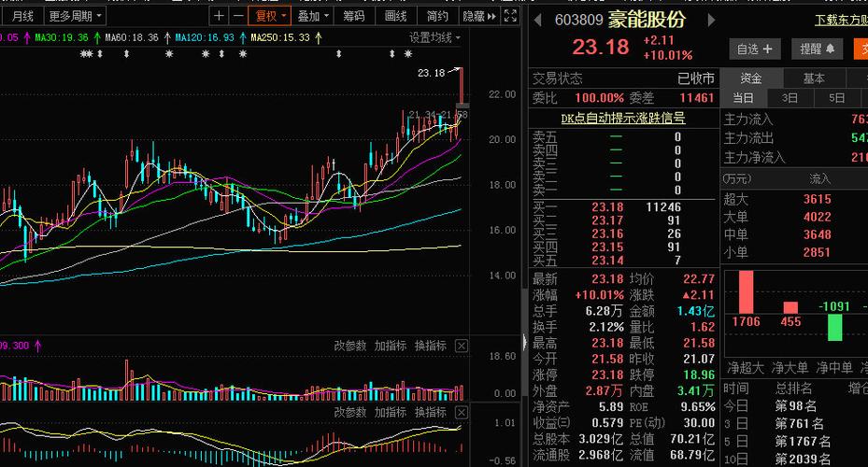Select 5日 fund flow tab
This screenshot has width=868, height=467.
tap(836, 98)
